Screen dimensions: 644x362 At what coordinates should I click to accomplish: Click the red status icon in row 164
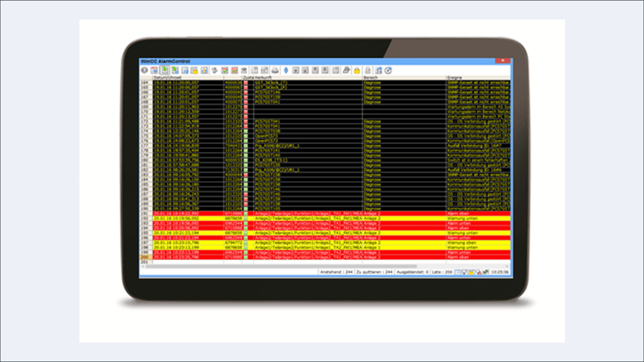click(x=246, y=82)
